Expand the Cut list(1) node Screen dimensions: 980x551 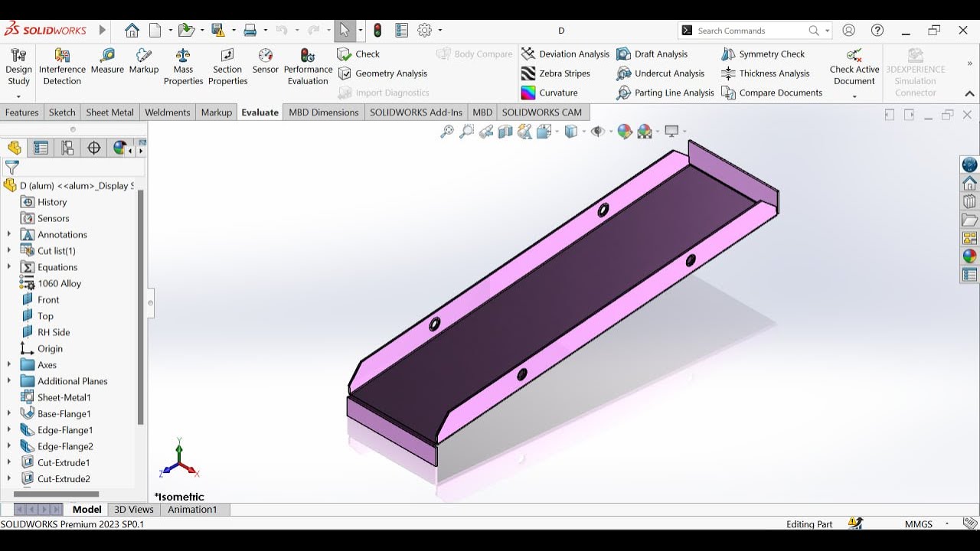coord(9,250)
